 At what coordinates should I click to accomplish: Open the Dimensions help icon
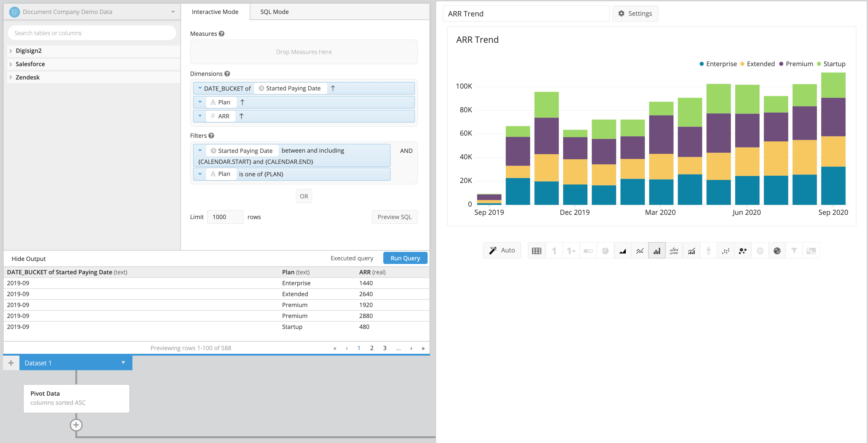[227, 74]
